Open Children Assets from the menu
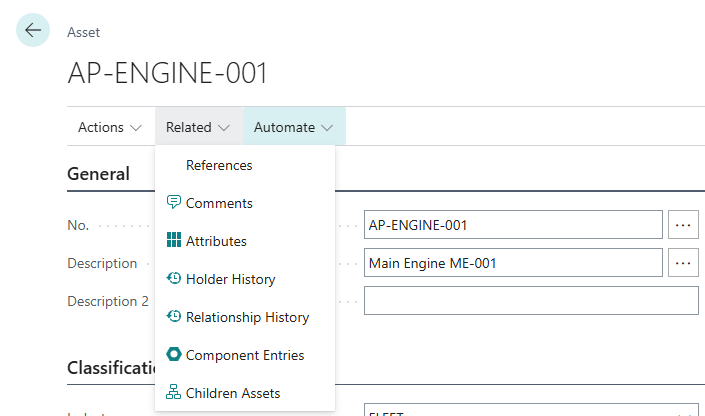The height and width of the screenshot is (416, 705). coord(233,393)
